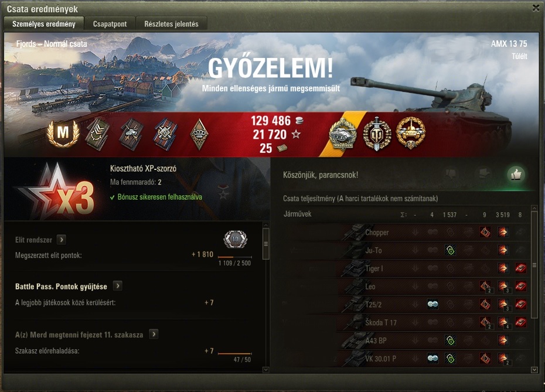The image size is (545, 392).
Task: Click the elite level 19 badge
Action: pos(236,239)
